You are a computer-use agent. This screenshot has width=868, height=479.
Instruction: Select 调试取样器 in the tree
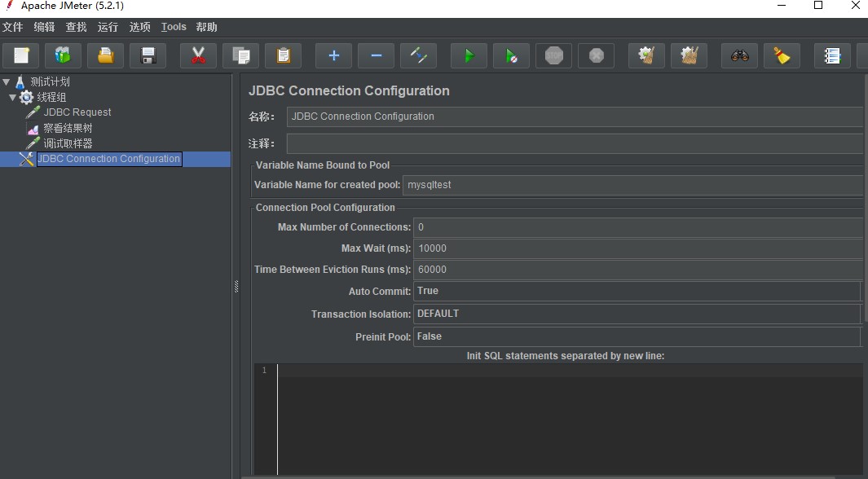pos(68,143)
